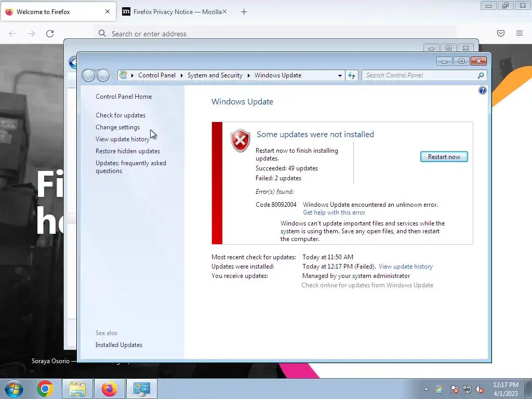Viewport: 532px width, 399px height.
Task: Open the Windows Start button
Action: click(14, 389)
